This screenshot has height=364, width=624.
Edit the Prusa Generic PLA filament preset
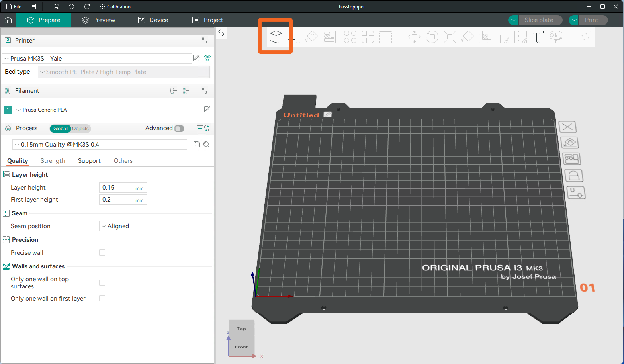click(207, 110)
